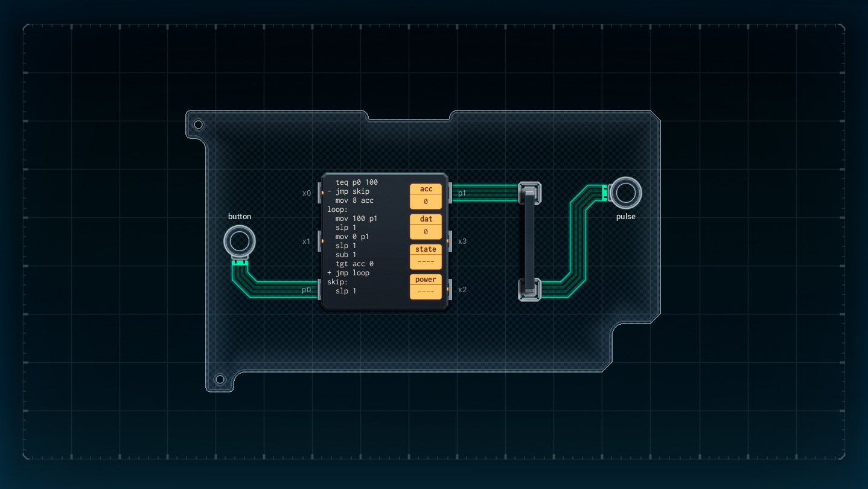868x489 pixels.
Task: Select the bottom terminal of the bridge
Action: point(529,290)
